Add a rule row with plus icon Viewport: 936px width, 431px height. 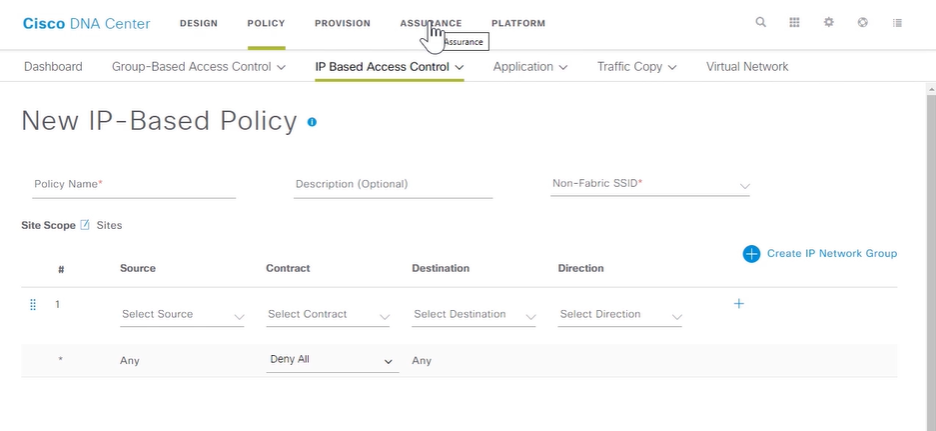click(738, 304)
